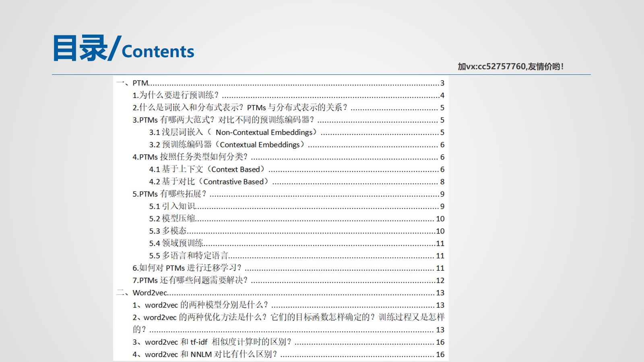The height and width of the screenshot is (362, 644).
Task: Click page number 12 for entry 7.PTMs
Action: pos(440,280)
